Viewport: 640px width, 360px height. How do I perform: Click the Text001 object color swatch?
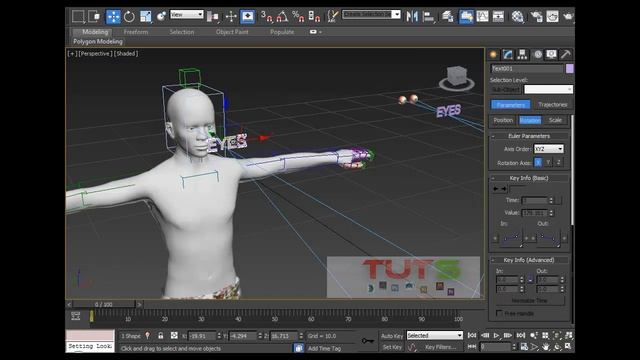[x=570, y=69]
